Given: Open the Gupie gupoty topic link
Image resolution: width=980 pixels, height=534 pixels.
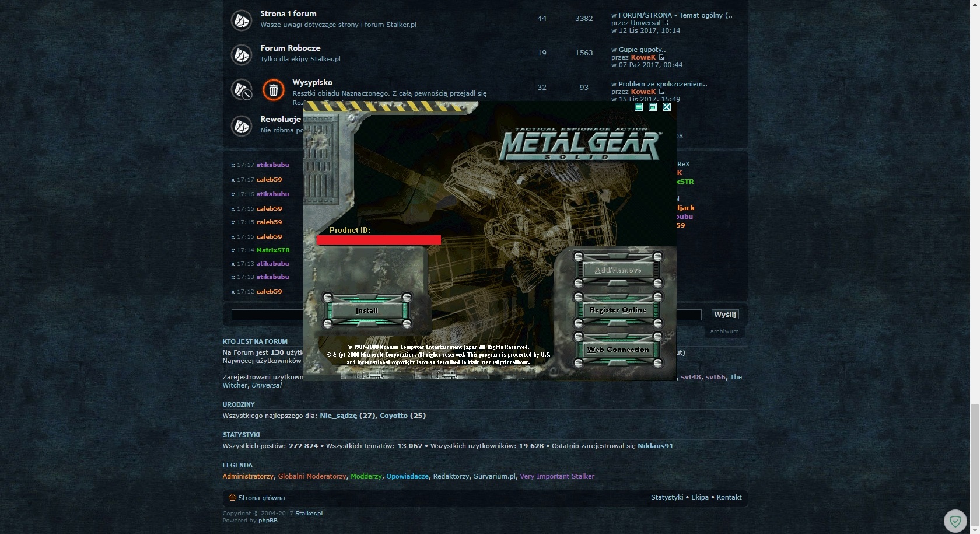Looking at the screenshot, I should point(642,50).
